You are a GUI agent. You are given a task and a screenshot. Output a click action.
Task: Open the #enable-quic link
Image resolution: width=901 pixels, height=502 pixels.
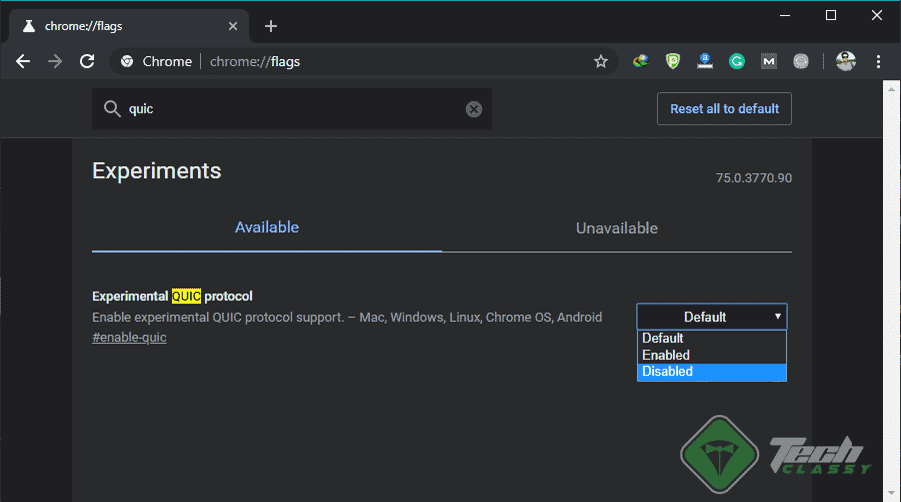[129, 338]
